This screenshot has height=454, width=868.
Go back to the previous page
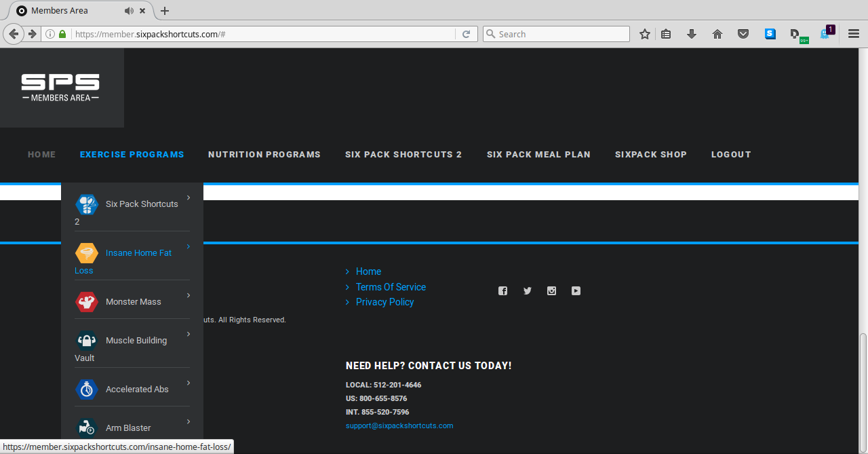pyautogui.click(x=14, y=34)
